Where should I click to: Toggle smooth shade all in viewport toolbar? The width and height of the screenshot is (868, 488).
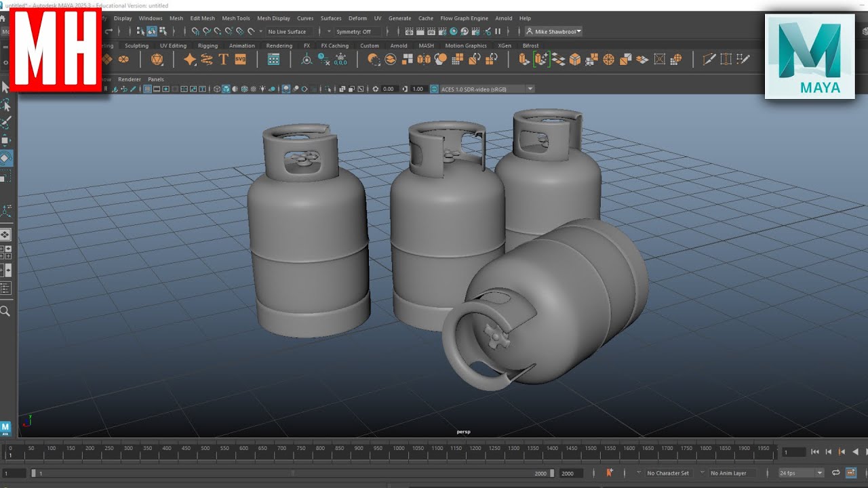tap(226, 89)
